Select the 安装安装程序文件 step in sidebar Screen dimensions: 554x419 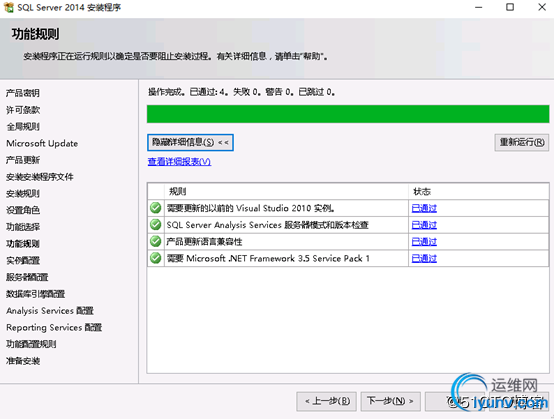click(40, 177)
